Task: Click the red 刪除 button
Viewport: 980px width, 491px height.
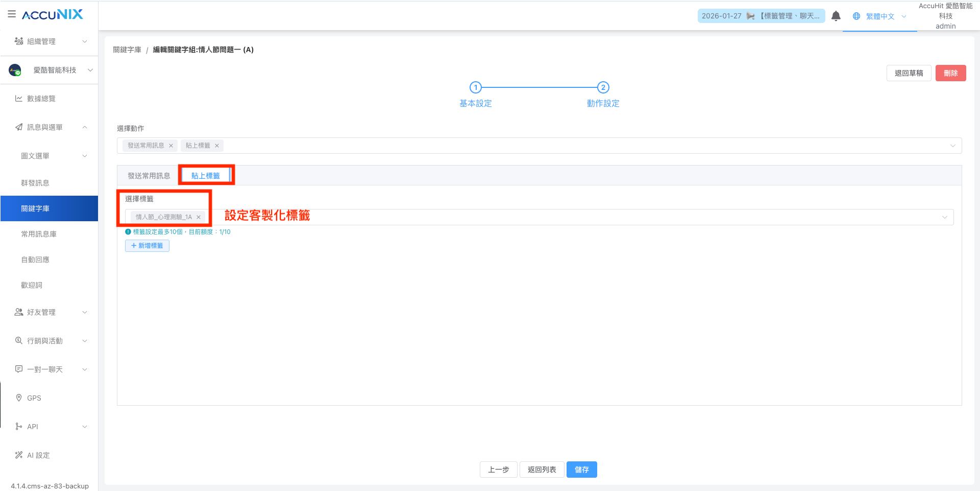Action: click(950, 73)
